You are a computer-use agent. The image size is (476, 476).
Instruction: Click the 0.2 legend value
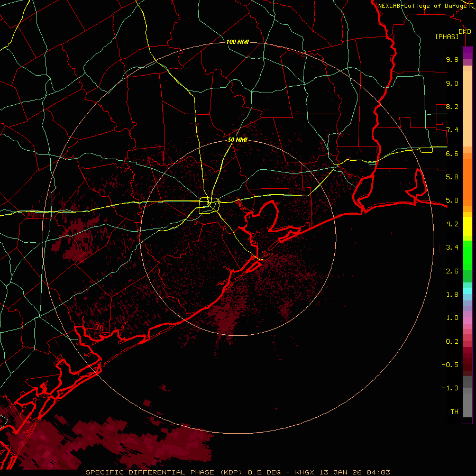point(452,342)
